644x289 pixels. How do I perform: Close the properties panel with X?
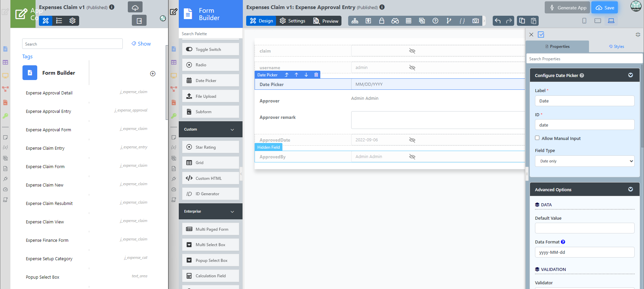tap(531, 34)
